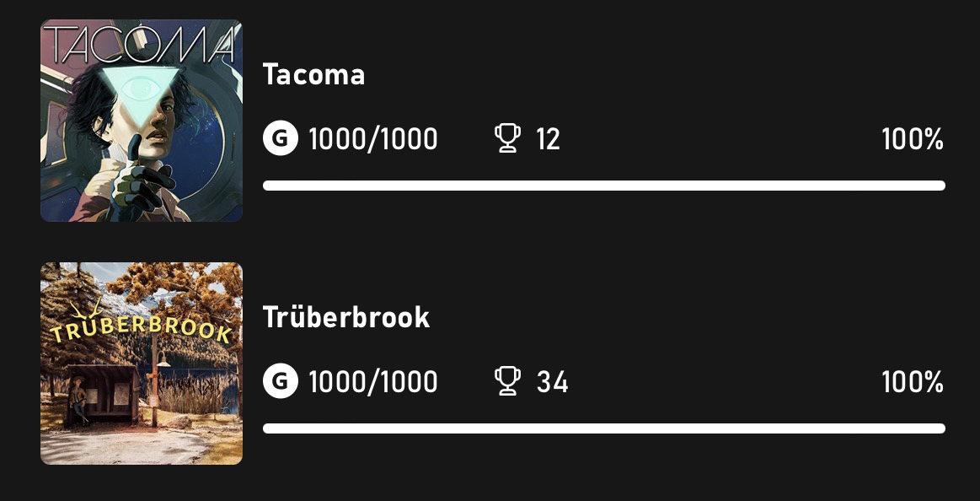Image resolution: width=980 pixels, height=501 pixels.
Task: Click Tacoma's achievement count 12
Action: pyautogui.click(x=548, y=139)
